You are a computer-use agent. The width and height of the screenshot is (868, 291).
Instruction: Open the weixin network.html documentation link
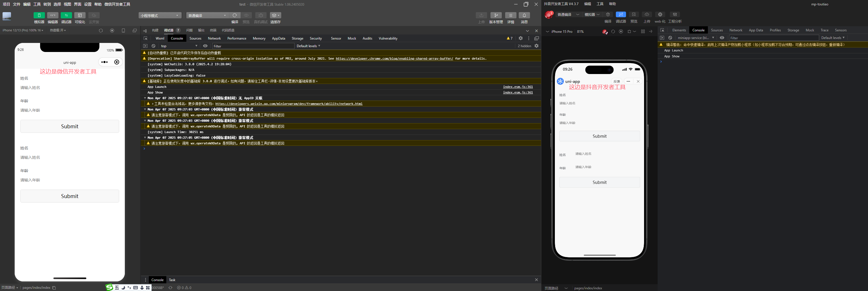(x=289, y=104)
